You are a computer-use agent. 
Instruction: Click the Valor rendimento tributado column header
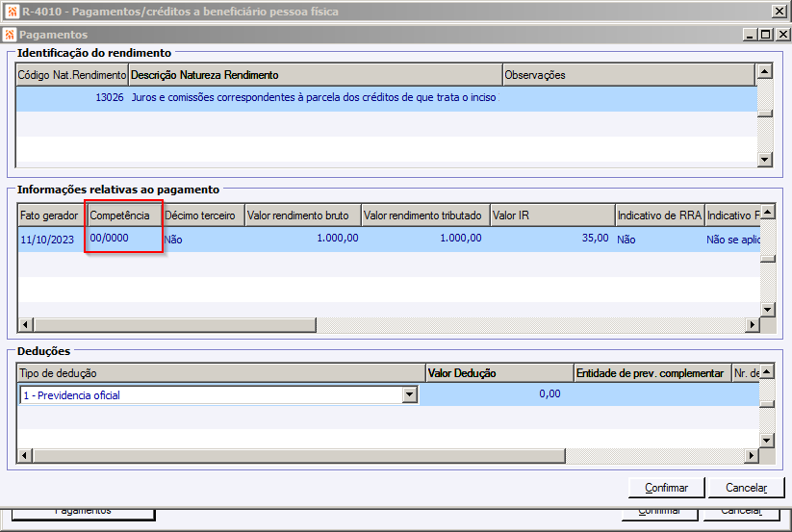click(x=425, y=215)
